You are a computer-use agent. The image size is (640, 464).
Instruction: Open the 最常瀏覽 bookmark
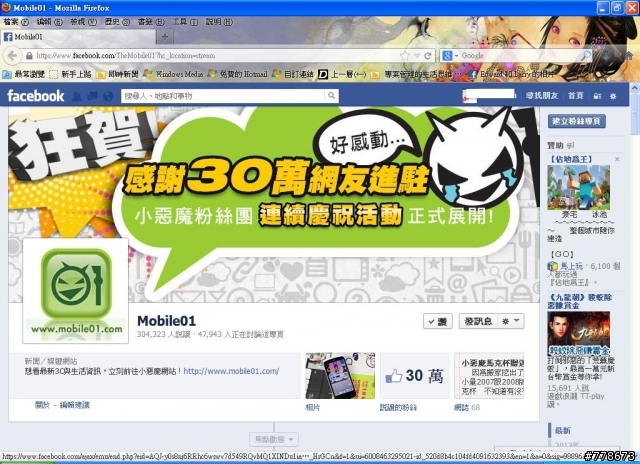[x=23, y=74]
